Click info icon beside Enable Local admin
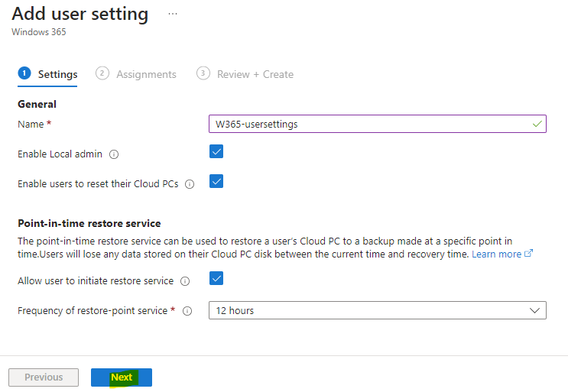This screenshot has width=568, height=392. [114, 154]
